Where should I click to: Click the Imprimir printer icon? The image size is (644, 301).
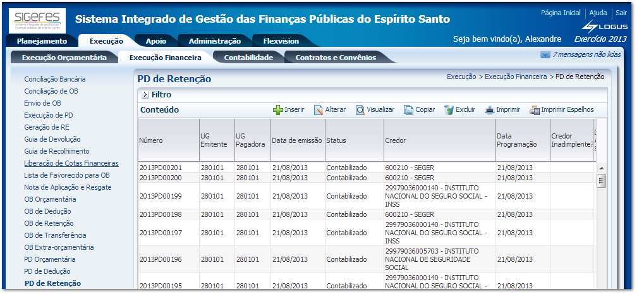click(489, 110)
